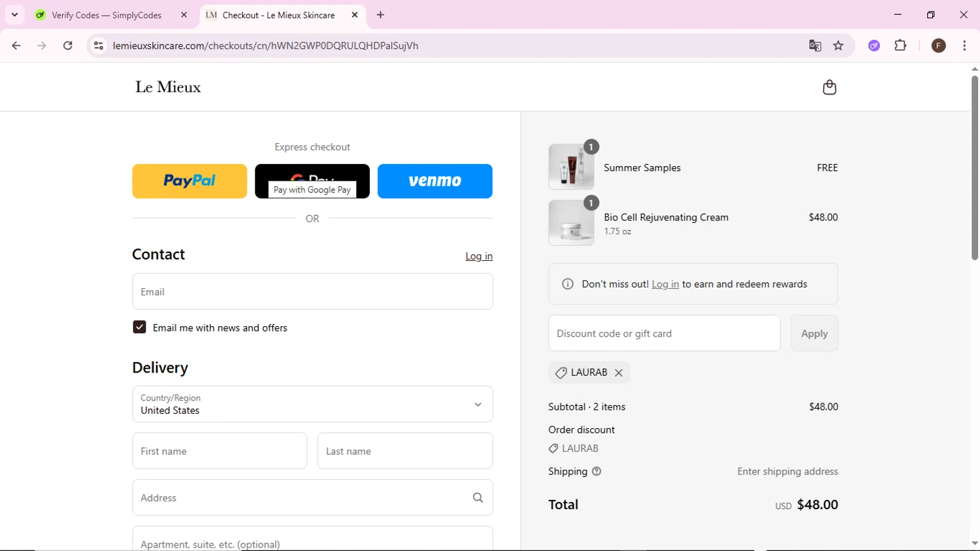
Task: Focus the Last name field
Action: pyautogui.click(x=405, y=451)
